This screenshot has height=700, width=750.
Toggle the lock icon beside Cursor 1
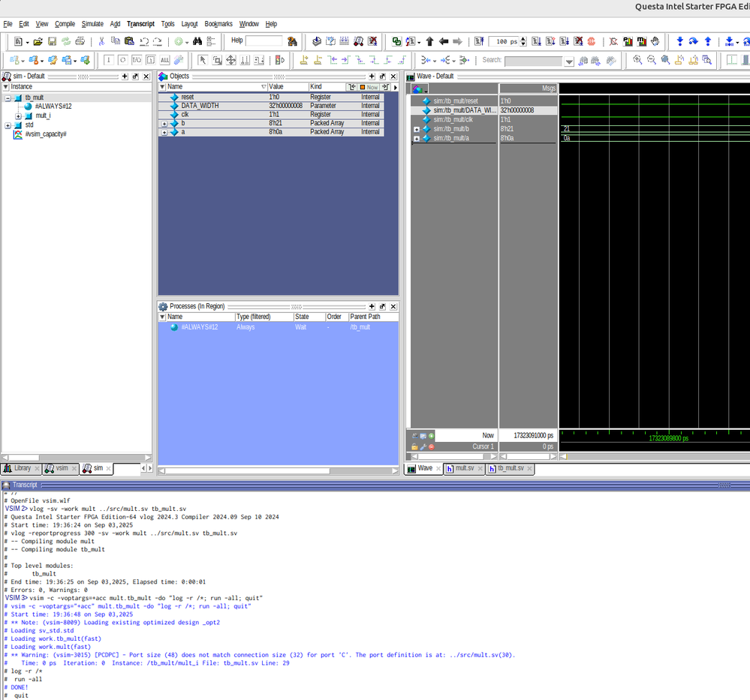pos(414,446)
